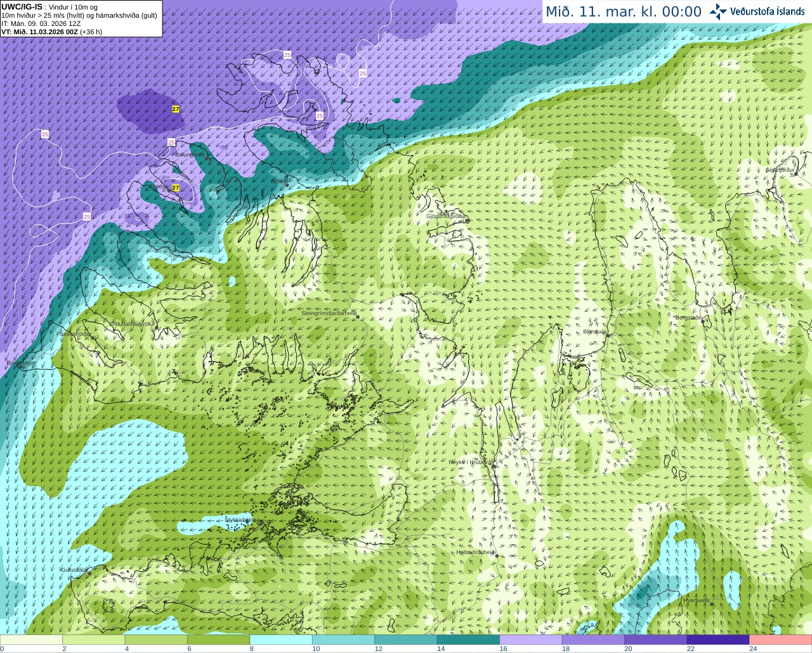Click the yellow 27 label in dark purple offshore patch
The image size is (812, 653).
coord(176,109)
